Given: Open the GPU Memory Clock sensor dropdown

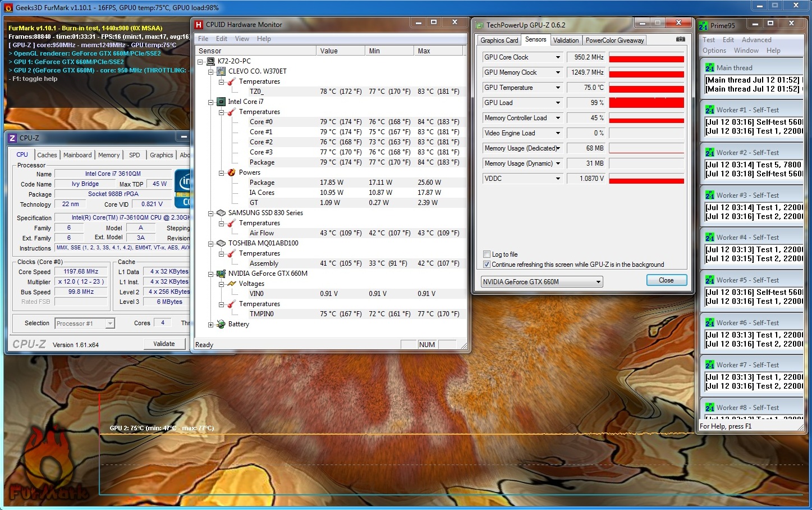Looking at the screenshot, I should 558,72.
